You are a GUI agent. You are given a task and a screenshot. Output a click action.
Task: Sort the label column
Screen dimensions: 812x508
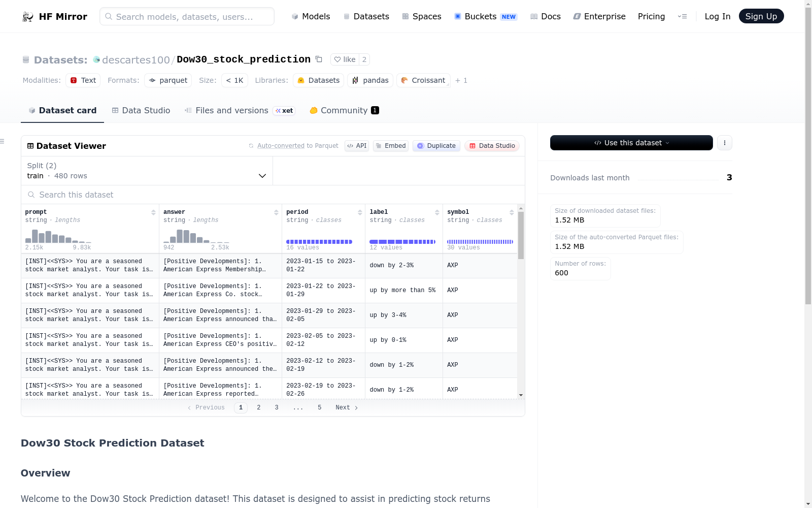(x=437, y=212)
